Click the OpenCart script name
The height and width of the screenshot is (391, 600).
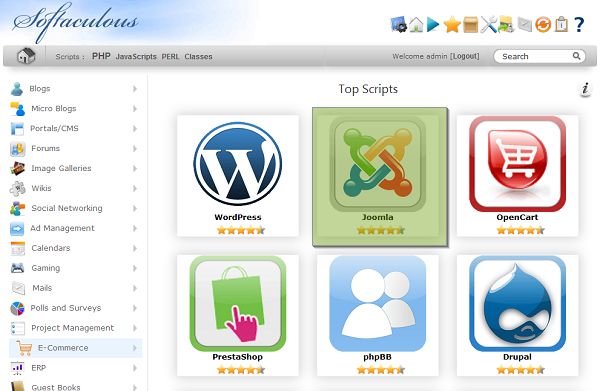[517, 217]
